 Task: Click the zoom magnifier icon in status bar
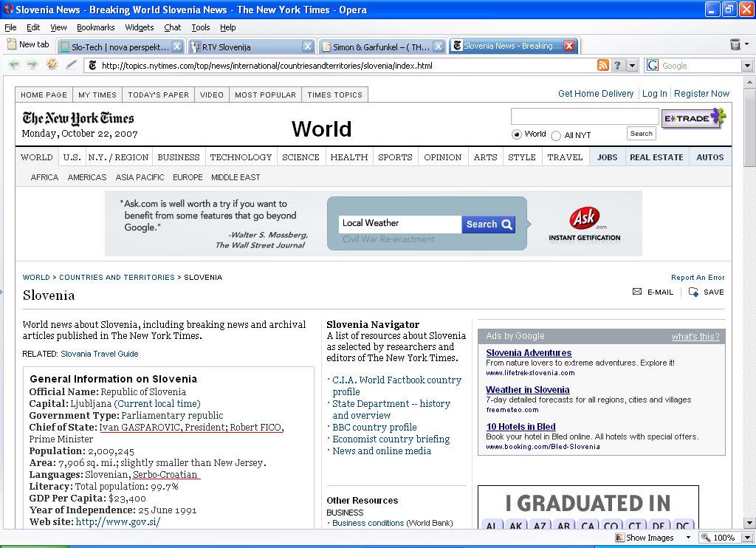pyautogui.click(x=706, y=538)
